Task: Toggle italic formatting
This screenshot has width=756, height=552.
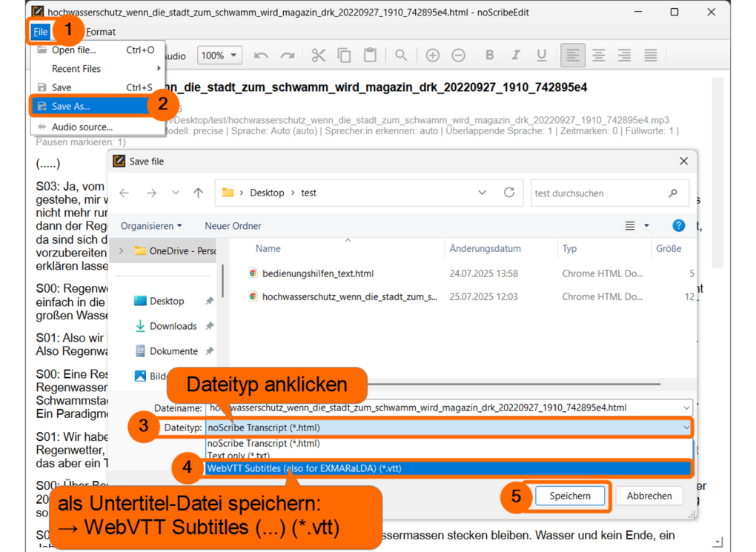Action: click(x=515, y=55)
